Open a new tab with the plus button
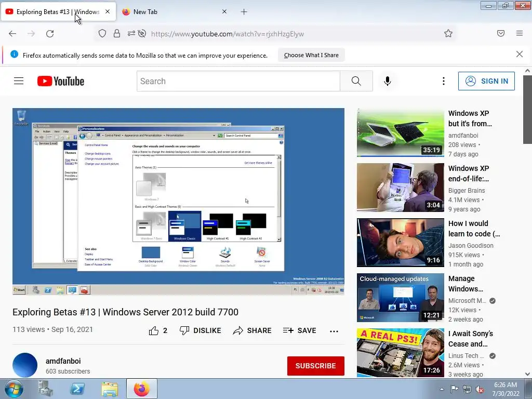This screenshot has width=532, height=399. point(244,12)
